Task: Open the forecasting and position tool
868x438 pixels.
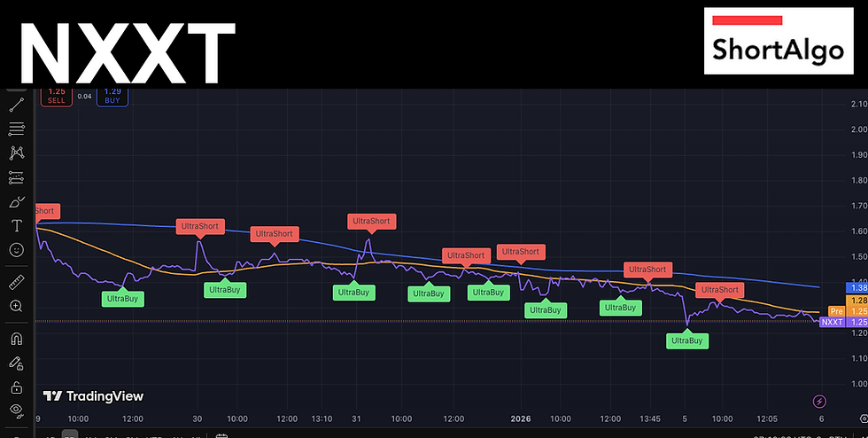Action: pyautogui.click(x=17, y=177)
